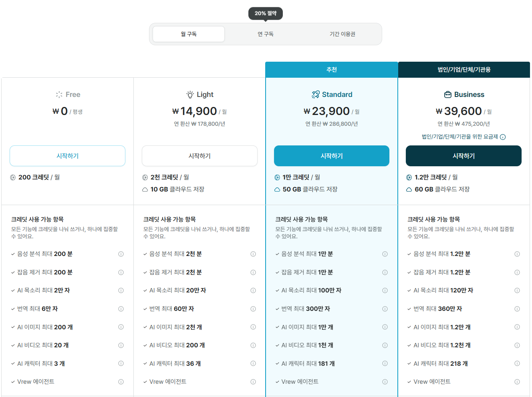Click 시작하기 button under Free plan
The height and width of the screenshot is (397, 532).
(67, 156)
